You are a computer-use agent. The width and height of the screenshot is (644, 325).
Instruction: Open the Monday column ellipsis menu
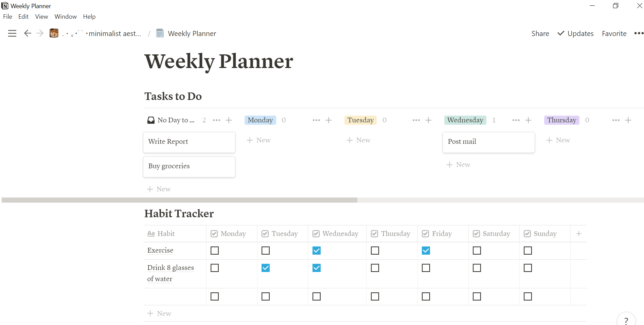coord(316,120)
